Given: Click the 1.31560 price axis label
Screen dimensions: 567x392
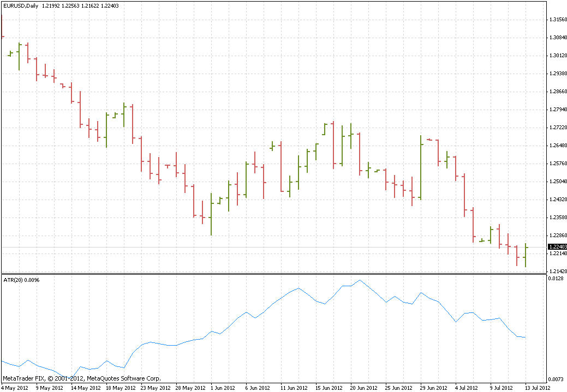Looking at the screenshot, I should pos(558,20).
